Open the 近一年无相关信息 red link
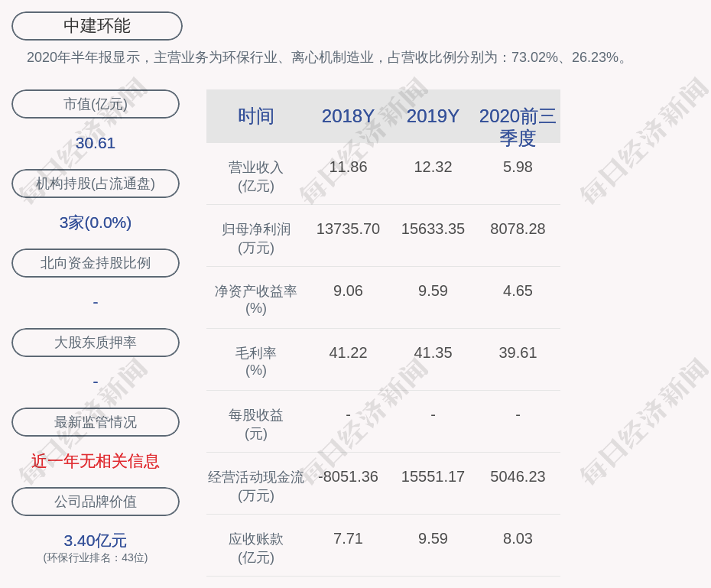Viewport: 711px width, 588px height. tap(95, 463)
